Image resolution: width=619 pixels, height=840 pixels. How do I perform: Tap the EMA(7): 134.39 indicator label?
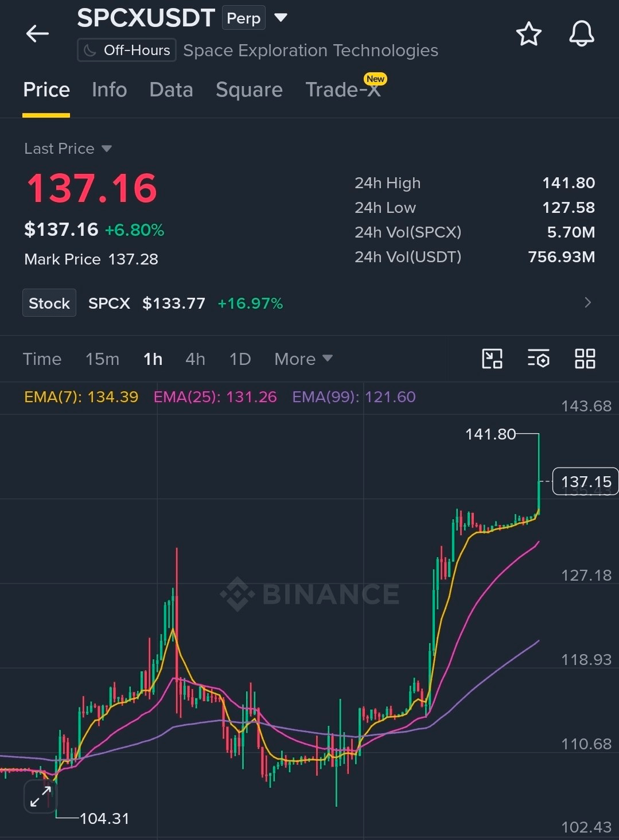(x=81, y=397)
